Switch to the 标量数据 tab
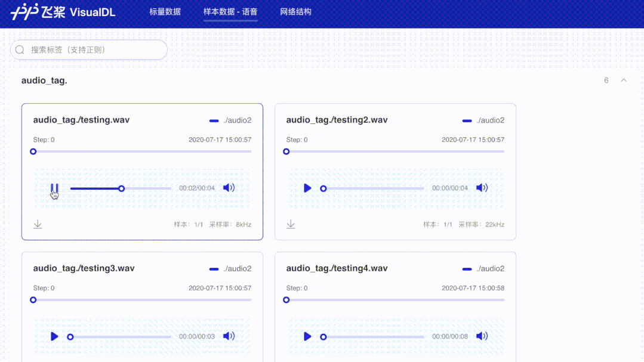The width and height of the screenshot is (644, 362). [164, 11]
